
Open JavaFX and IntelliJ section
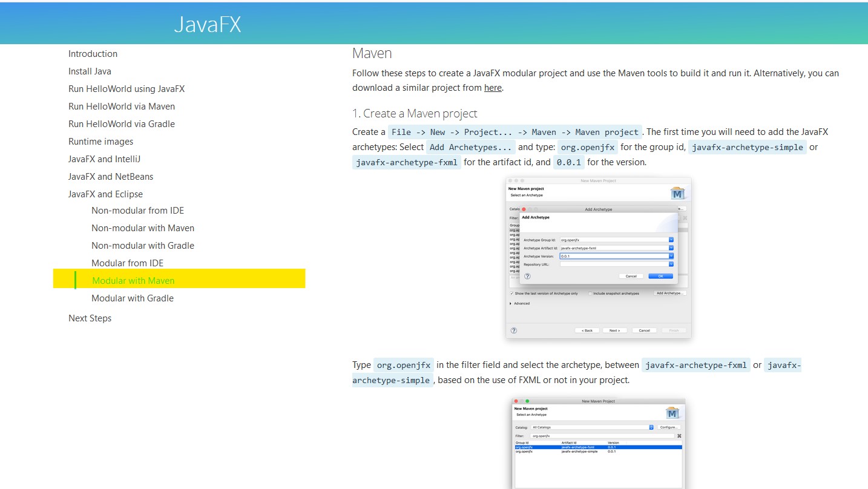104,159
